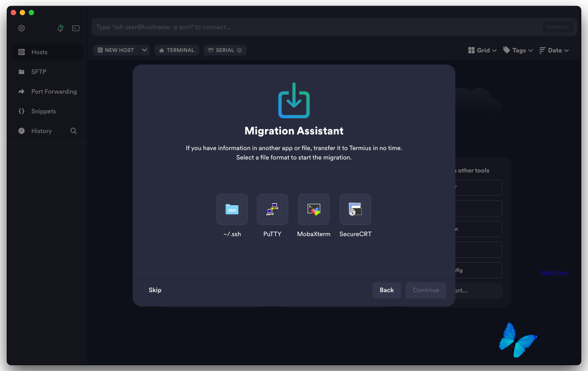Go Back in migration assistant
This screenshot has width=588, height=371.
tap(387, 290)
